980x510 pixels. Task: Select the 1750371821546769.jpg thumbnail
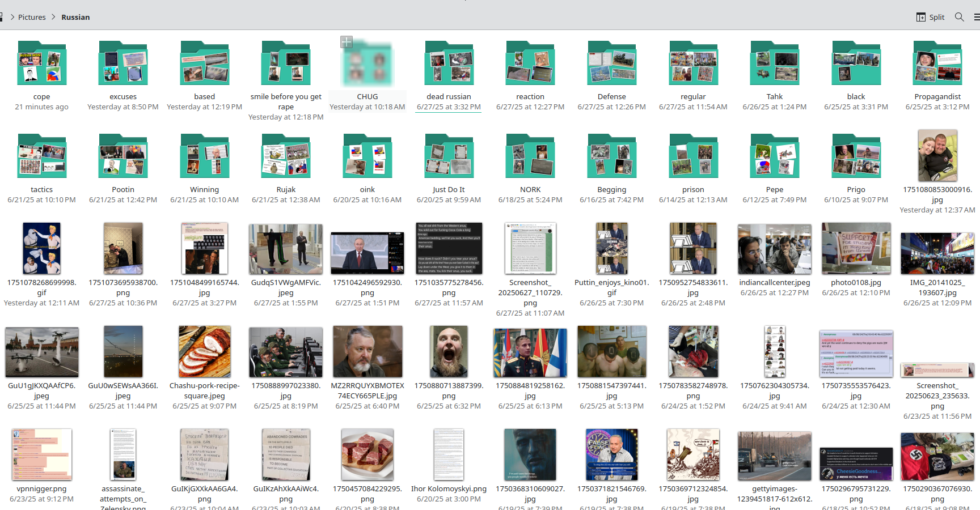[x=612, y=454]
